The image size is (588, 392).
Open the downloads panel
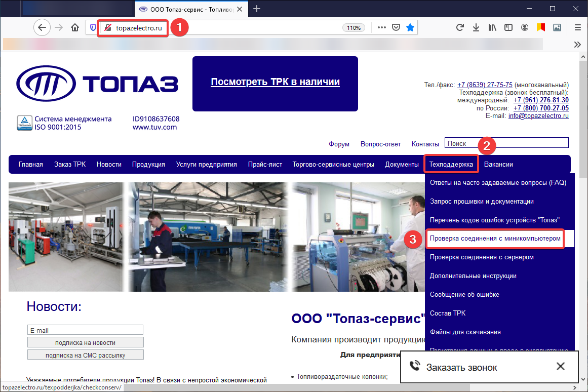[476, 27]
